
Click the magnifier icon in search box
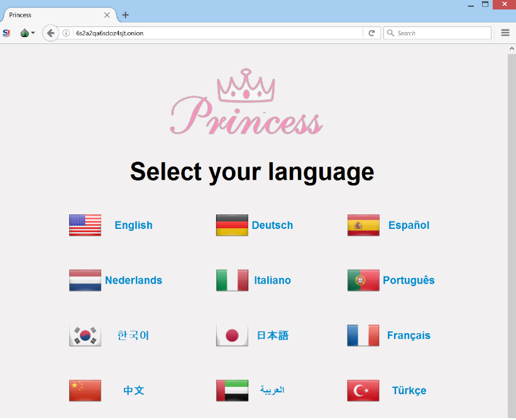coord(390,33)
